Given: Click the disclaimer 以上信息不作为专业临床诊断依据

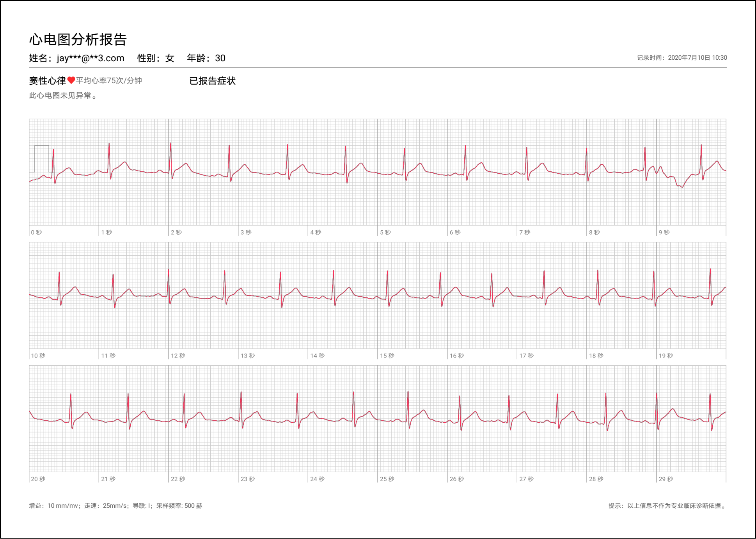Looking at the screenshot, I should pyautogui.click(x=674, y=506).
